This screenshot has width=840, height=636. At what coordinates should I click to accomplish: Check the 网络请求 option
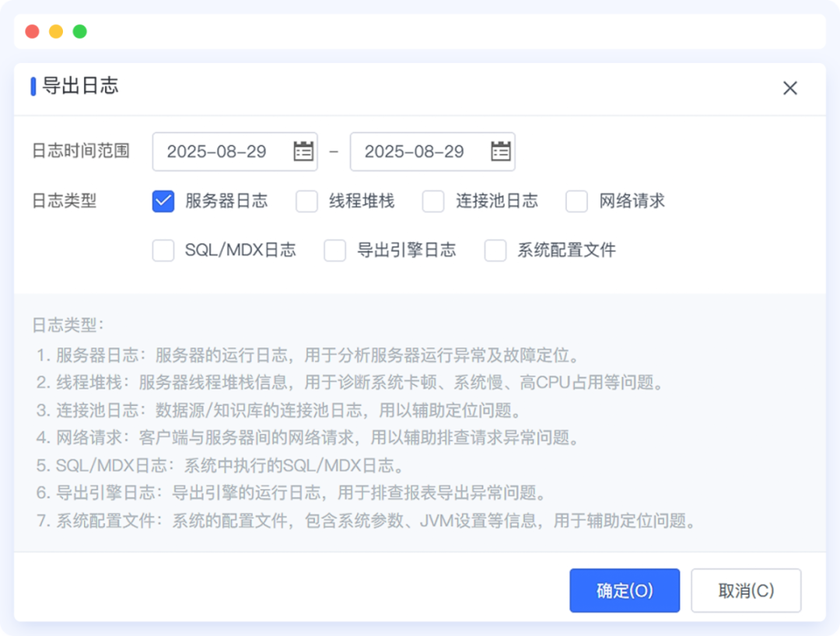577,201
